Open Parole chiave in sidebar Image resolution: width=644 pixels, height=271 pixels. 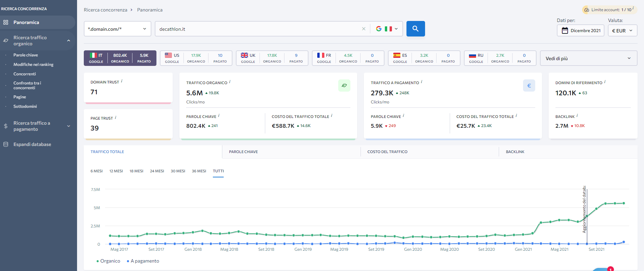pyautogui.click(x=26, y=55)
